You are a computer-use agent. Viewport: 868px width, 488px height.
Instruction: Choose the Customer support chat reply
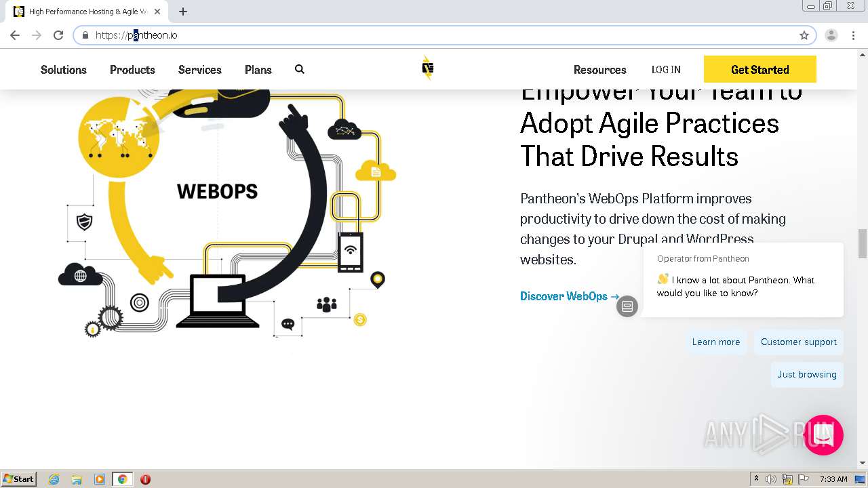(799, 342)
